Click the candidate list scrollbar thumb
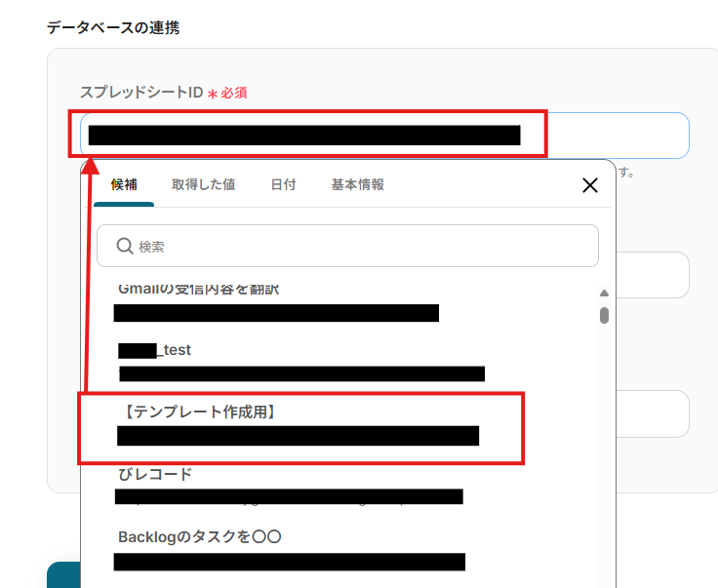Image resolution: width=718 pixels, height=588 pixels. tap(604, 315)
